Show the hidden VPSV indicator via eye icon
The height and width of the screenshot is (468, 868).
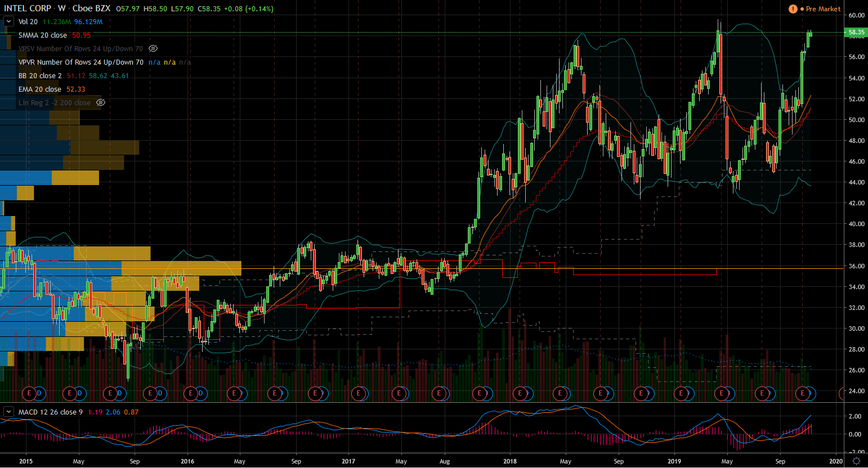click(153, 49)
